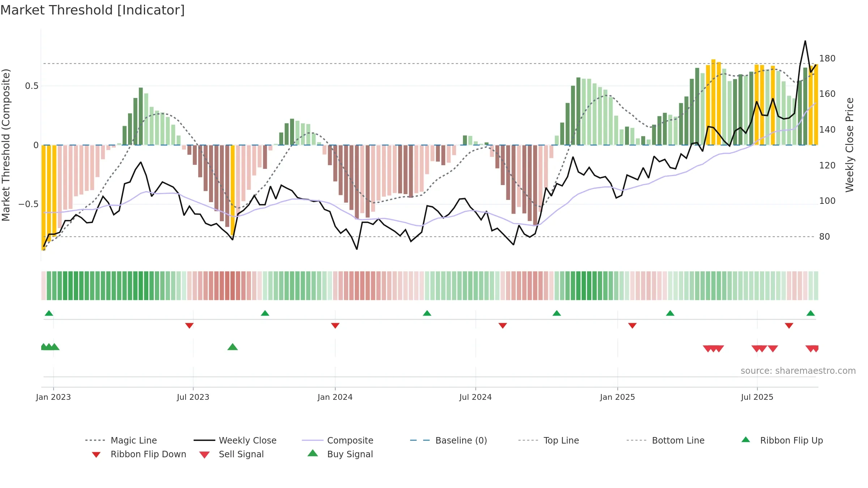Toggle the Buy Signal legend entry
868x488 pixels.
[340, 454]
